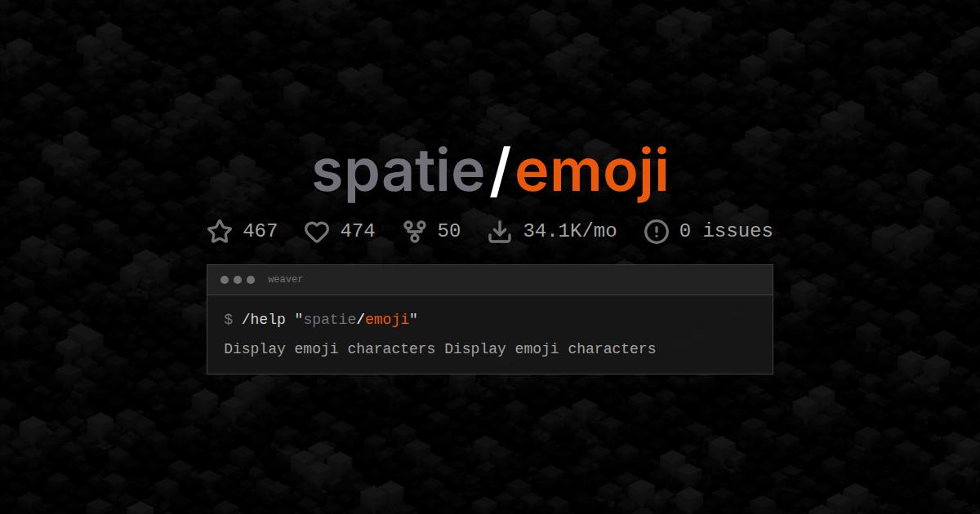Click the fork icon beside 50
This screenshot has width=980, height=514.
[x=414, y=231]
